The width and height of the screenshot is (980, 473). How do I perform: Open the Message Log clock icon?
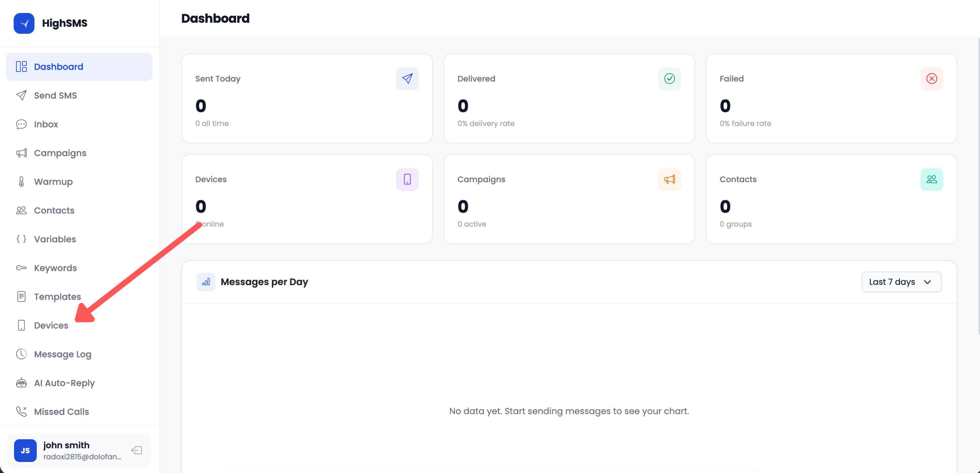[21, 354]
